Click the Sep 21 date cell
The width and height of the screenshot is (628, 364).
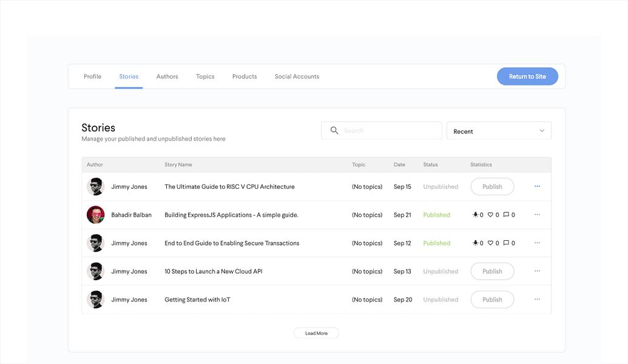click(x=402, y=215)
